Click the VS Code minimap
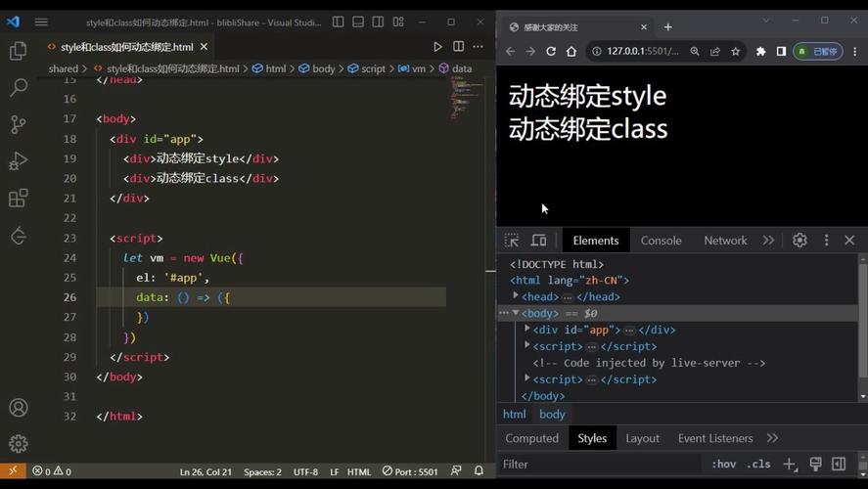 click(467, 98)
